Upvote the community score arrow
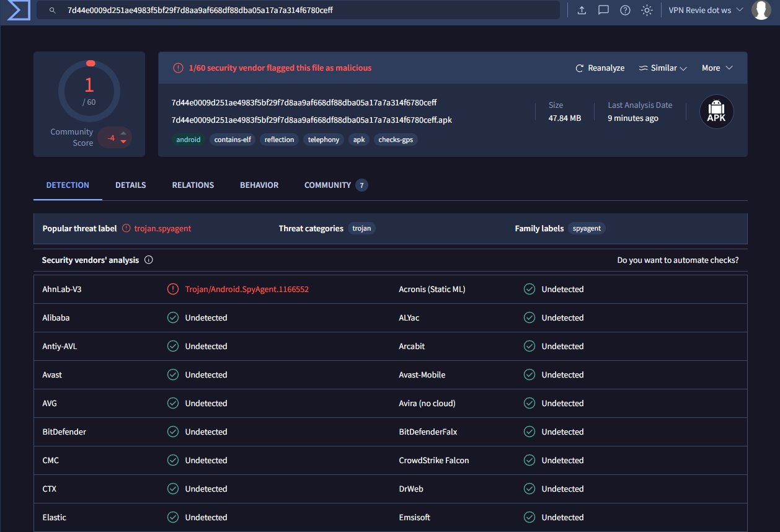The width and height of the screenshot is (780, 532). click(123, 133)
